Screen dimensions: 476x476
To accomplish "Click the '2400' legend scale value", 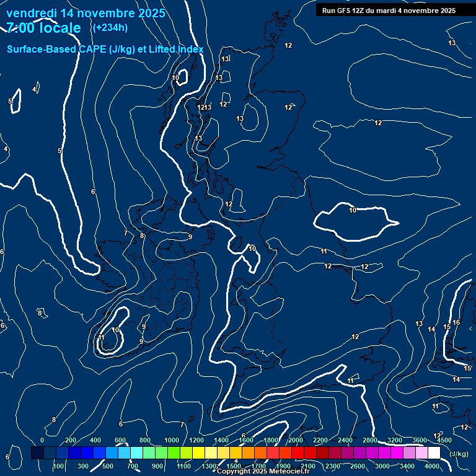I will pos(345,440).
